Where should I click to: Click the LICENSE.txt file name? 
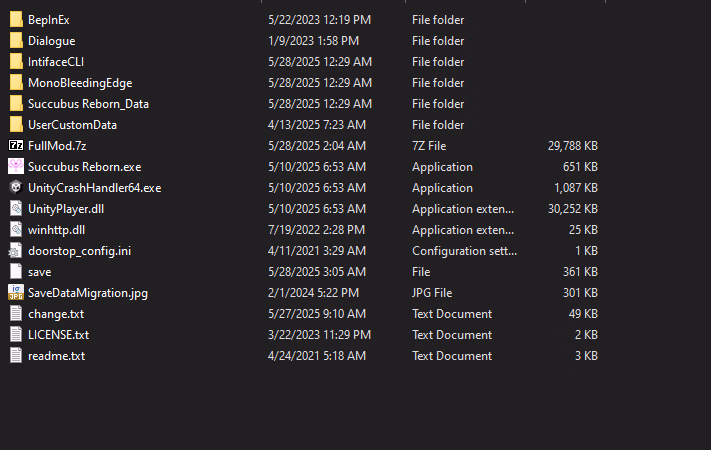(58, 335)
